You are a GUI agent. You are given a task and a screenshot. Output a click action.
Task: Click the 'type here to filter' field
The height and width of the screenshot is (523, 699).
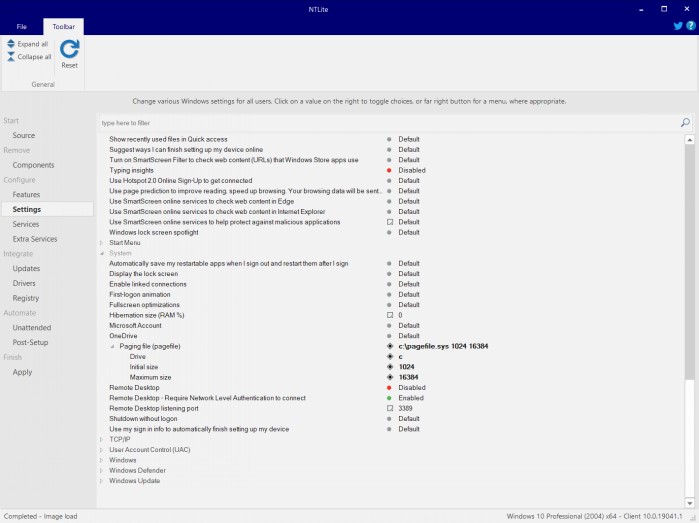(x=388, y=123)
